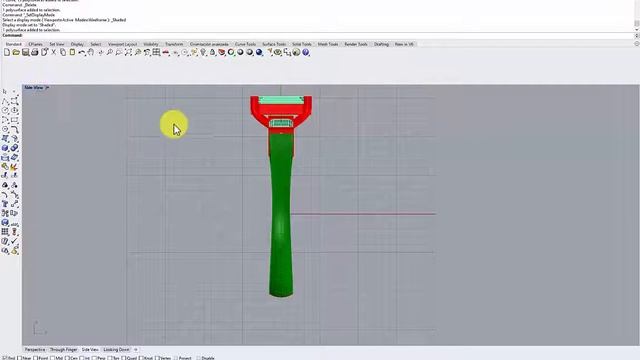
Task: Select the Pan view hand icon
Action: [91, 52]
